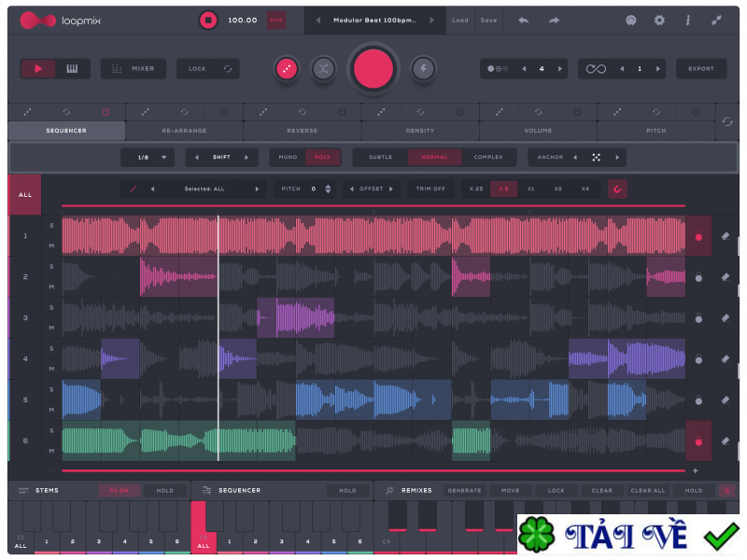Click GENERATE in the Remixes section

pyautogui.click(x=464, y=490)
